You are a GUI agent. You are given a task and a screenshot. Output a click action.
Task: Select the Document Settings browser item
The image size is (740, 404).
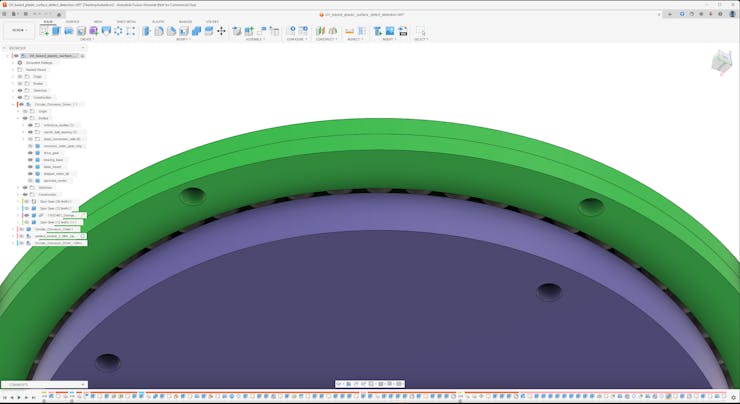tap(40, 62)
